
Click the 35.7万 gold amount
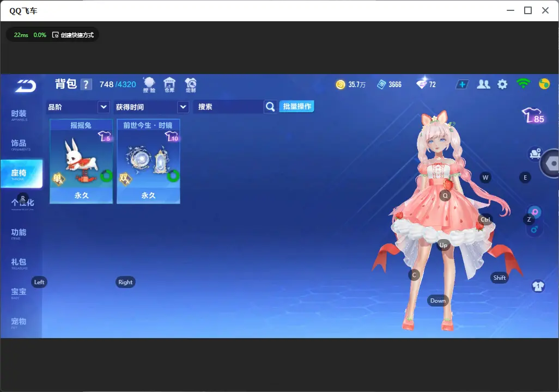(357, 84)
